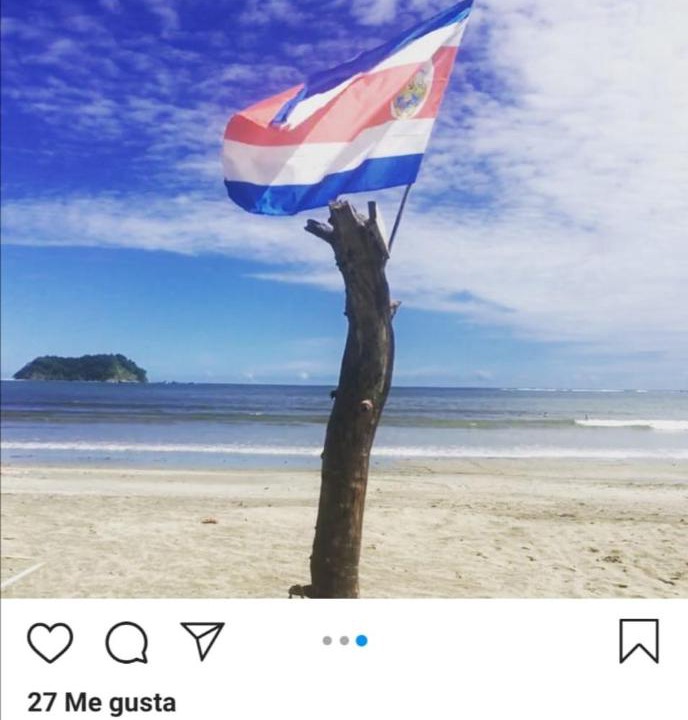Click the active blue carousel dot
688x720 pixels.
361,641
